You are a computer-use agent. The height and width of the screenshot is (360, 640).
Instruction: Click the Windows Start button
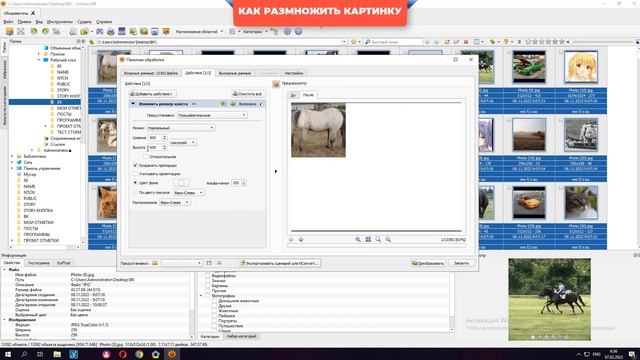point(8,354)
